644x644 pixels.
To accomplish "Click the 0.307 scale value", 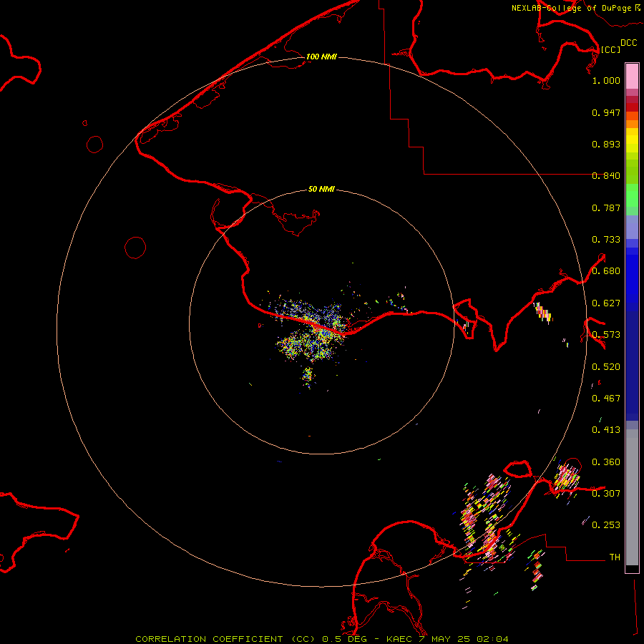I will point(606,494).
